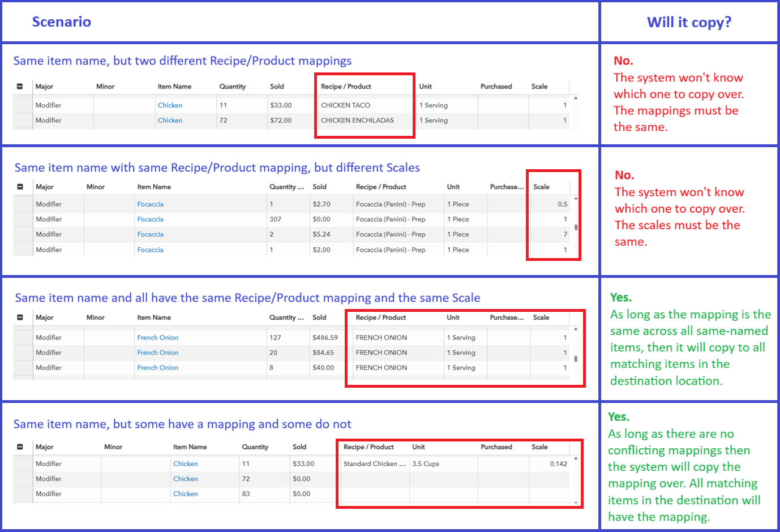Screen dimensions: 780x532
Task: Sort by Recipe / Product in the CHICKEN TACO table
Action: (x=346, y=87)
